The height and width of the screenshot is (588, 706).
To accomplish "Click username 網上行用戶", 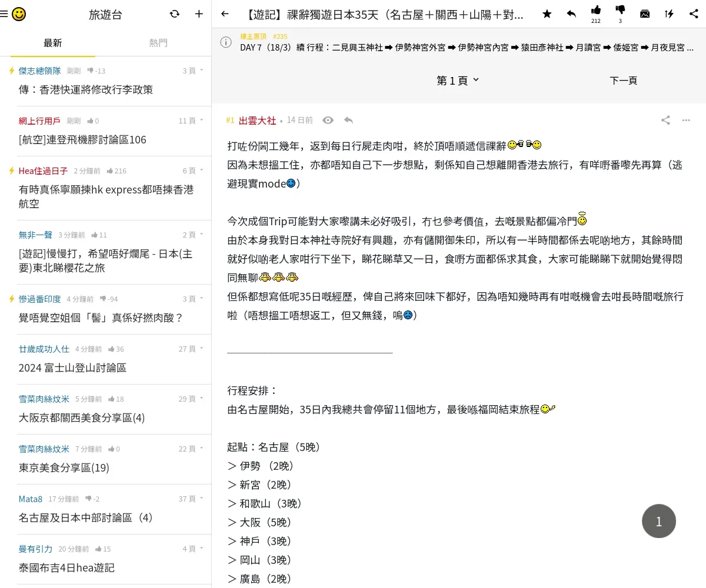I will coord(39,121).
